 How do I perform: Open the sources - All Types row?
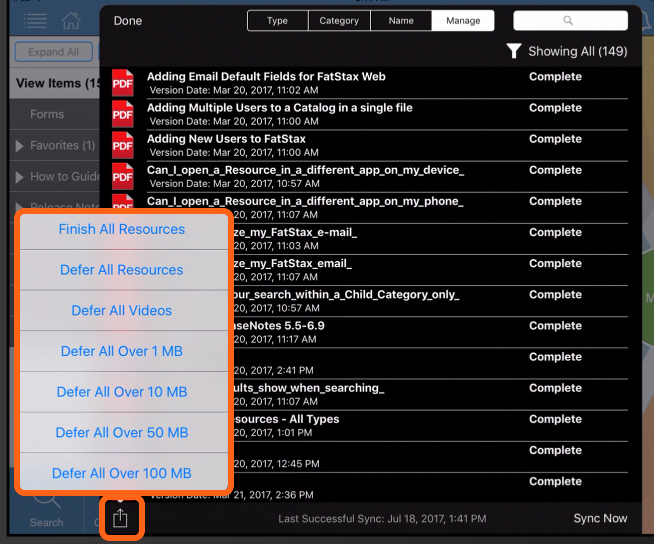[430, 426]
